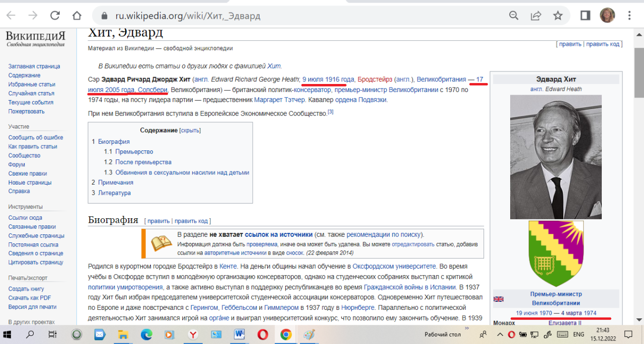
Task: Open Yandex Browser from the taskbar
Action: tap(193, 334)
